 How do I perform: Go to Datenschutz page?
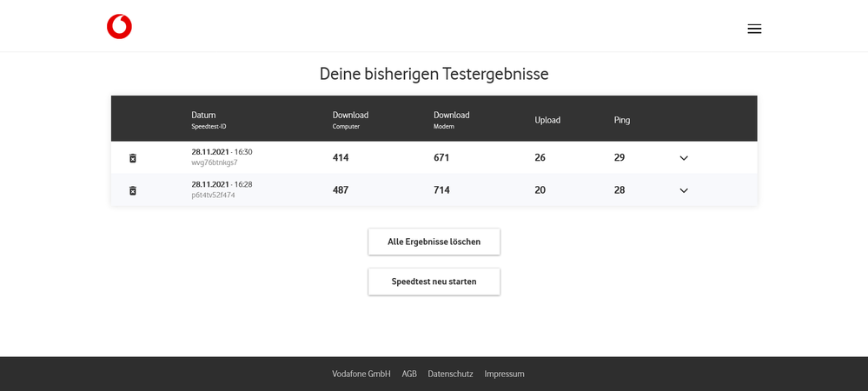[x=450, y=374]
